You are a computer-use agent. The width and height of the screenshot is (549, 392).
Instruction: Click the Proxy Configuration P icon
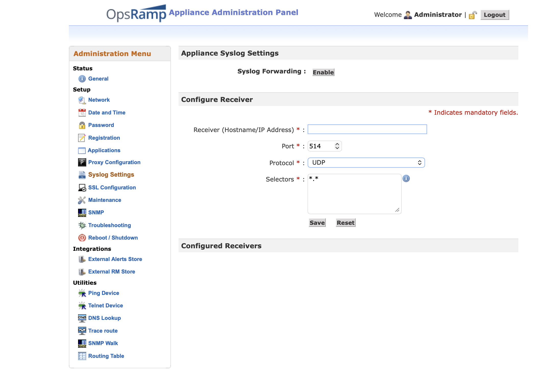82,162
